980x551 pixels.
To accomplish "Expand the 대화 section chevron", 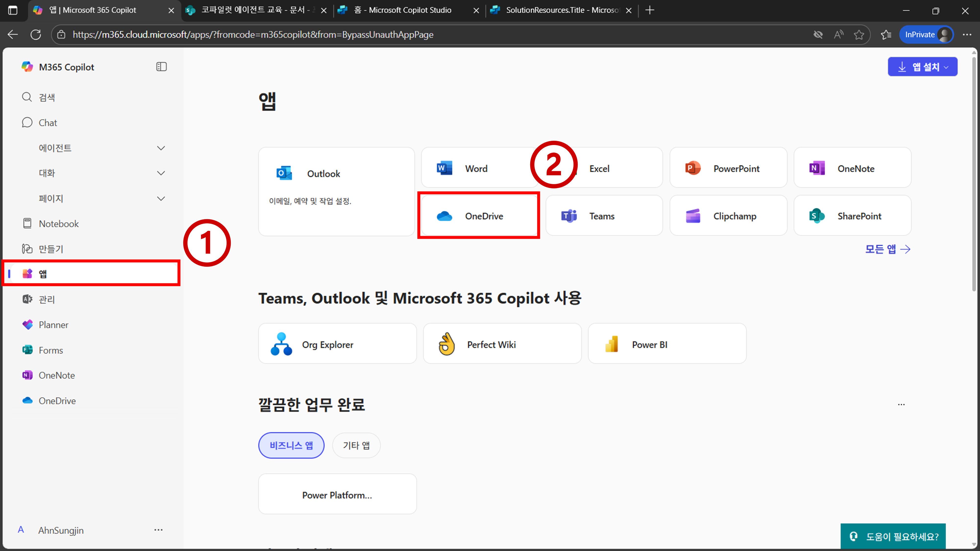I will 161,173.
